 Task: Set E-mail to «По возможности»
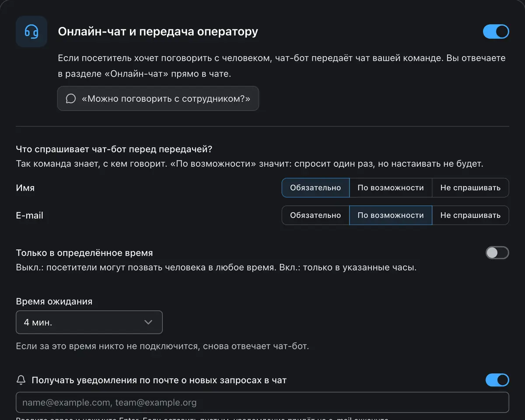(391, 215)
